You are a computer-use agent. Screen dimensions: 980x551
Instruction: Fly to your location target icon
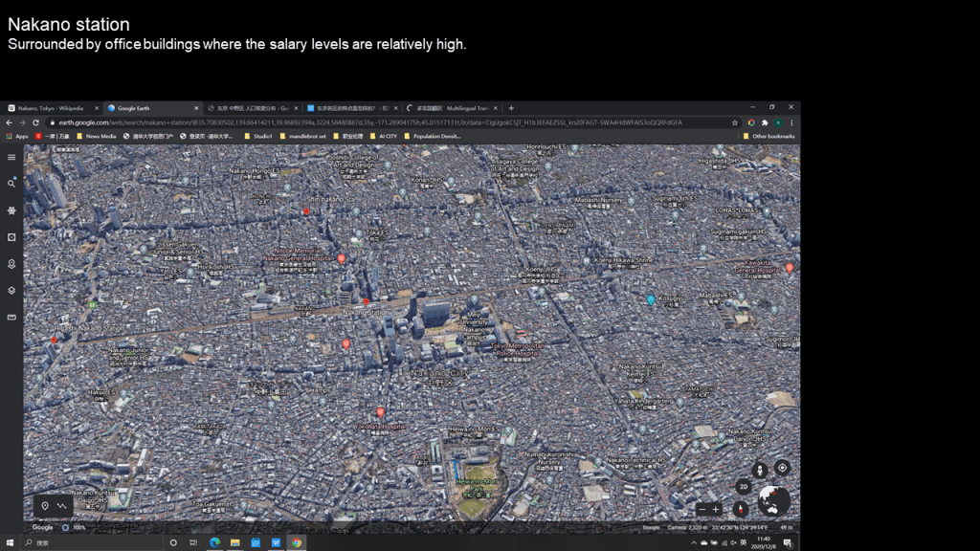tap(783, 468)
